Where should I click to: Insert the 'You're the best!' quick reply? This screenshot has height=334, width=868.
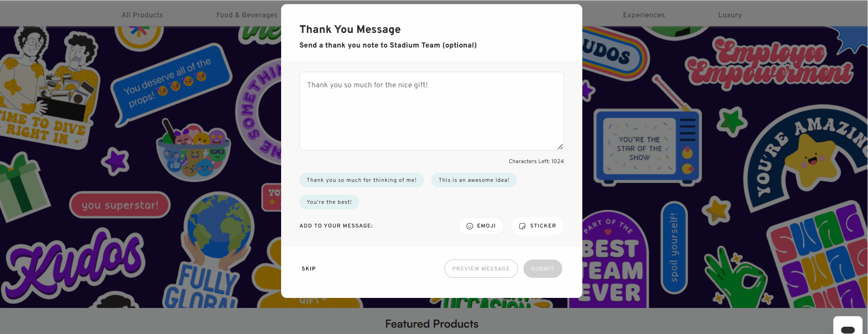coord(329,201)
